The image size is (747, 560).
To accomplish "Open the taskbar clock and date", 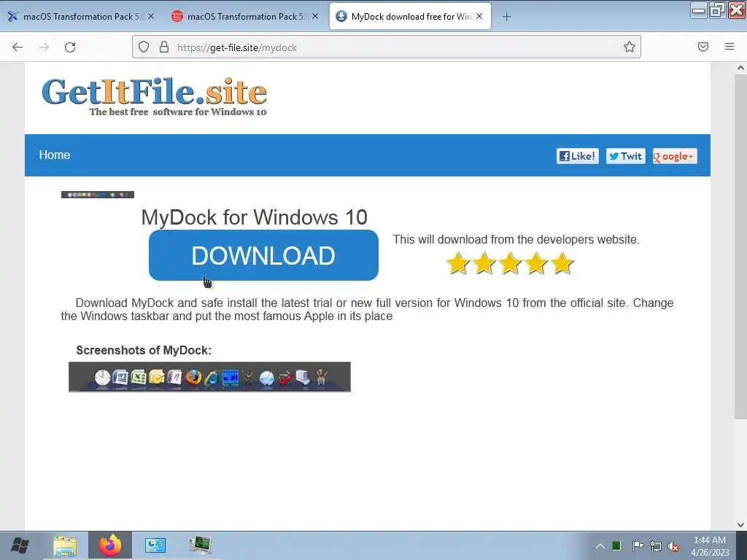I will coord(710,546).
